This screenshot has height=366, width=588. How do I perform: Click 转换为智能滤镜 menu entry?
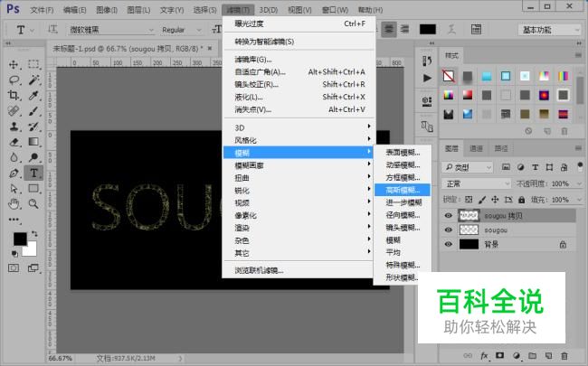[299, 42]
